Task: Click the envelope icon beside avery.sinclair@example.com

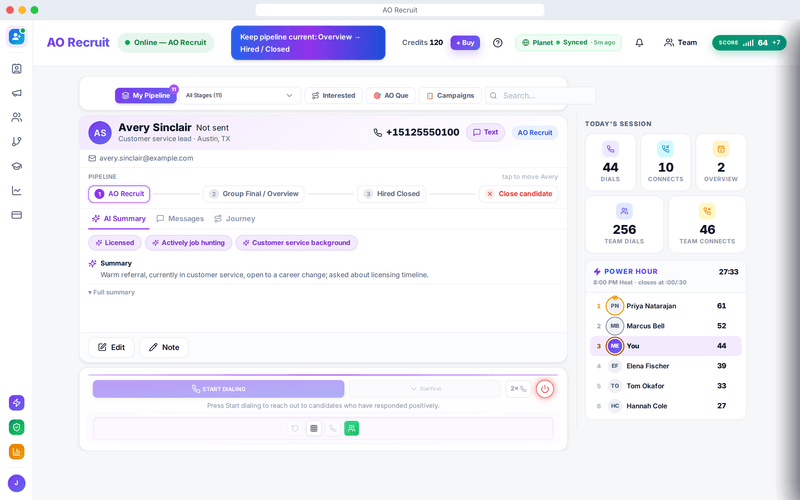Action: pyautogui.click(x=92, y=158)
